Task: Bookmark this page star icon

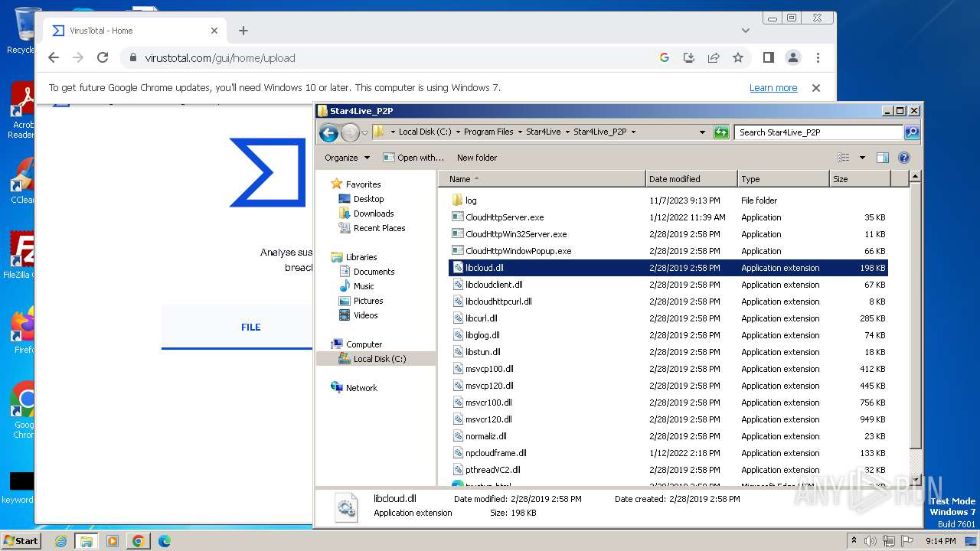Action: click(738, 57)
